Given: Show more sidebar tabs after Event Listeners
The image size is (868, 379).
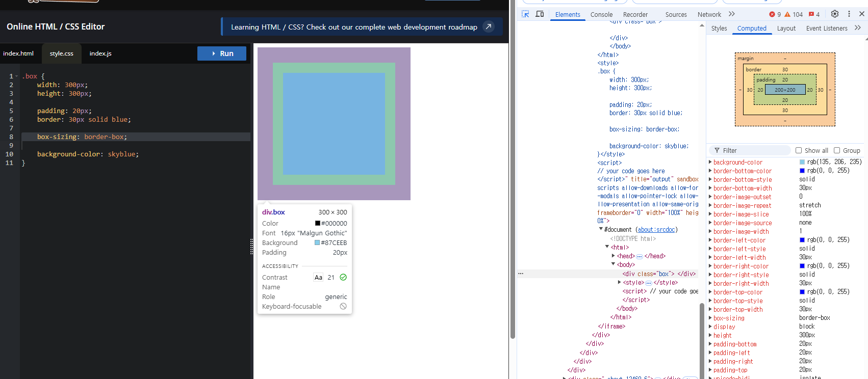Looking at the screenshot, I should point(858,28).
